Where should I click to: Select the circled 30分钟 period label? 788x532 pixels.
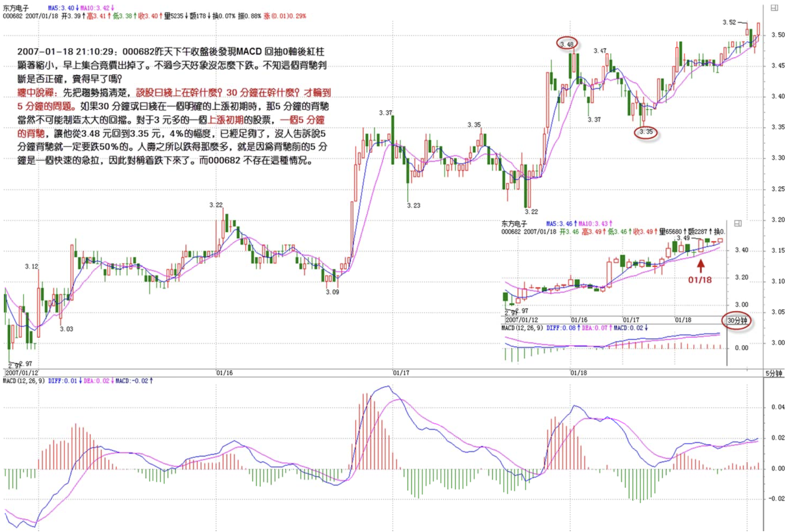pyautogui.click(x=737, y=321)
